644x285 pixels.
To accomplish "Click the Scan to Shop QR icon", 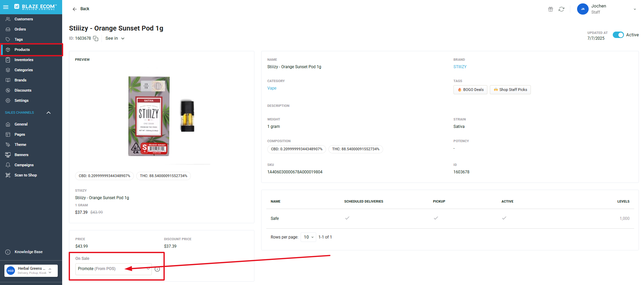I will (x=8, y=175).
